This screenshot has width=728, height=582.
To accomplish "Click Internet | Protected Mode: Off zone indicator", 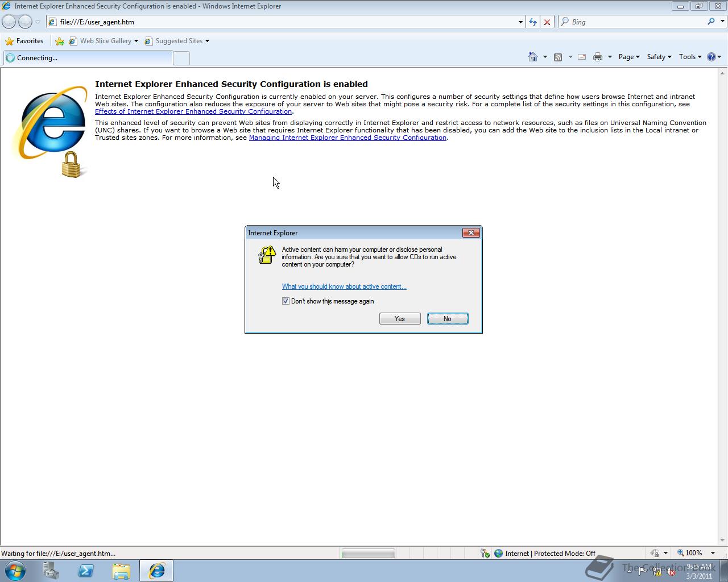I will point(545,554).
